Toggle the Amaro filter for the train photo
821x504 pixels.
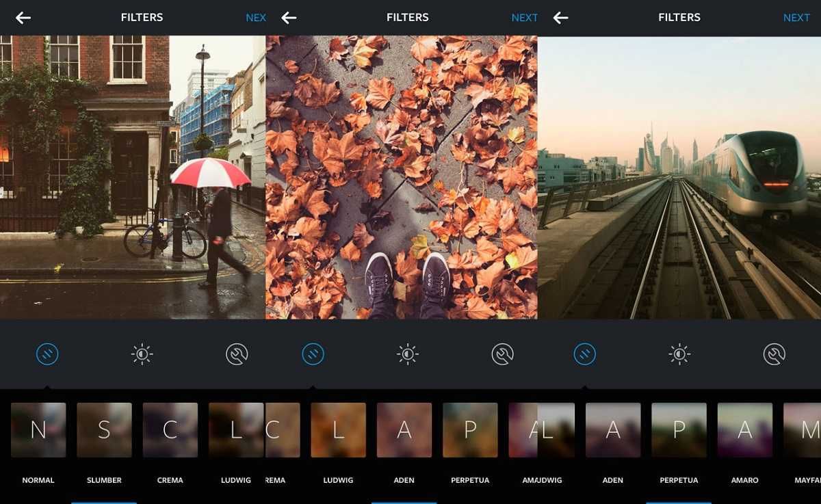[x=745, y=429]
